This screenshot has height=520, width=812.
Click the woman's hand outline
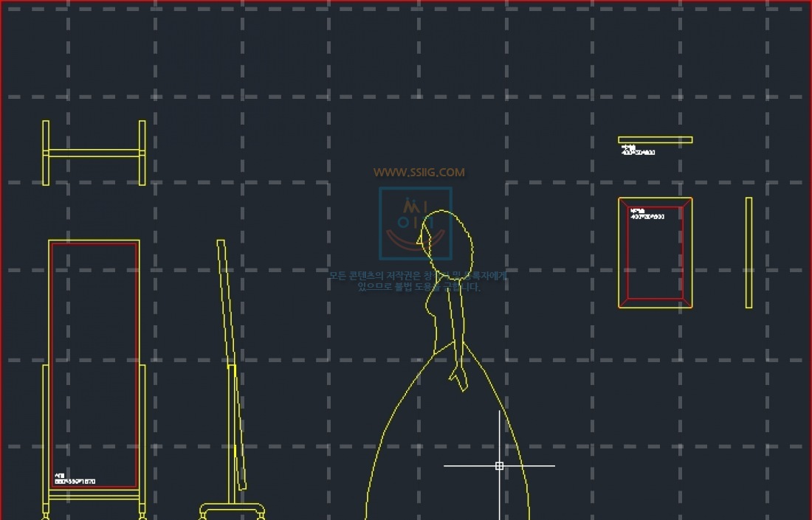(460, 376)
